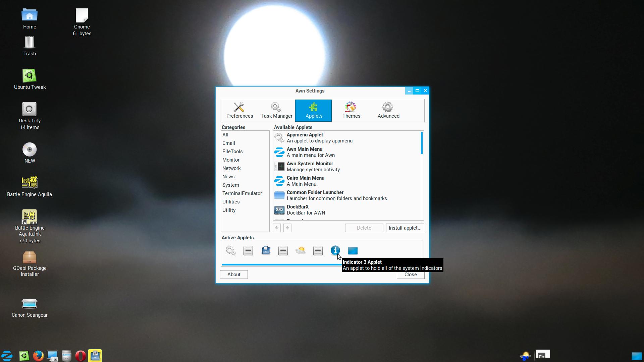644x362 pixels.
Task: Open the Advanced settings tab
Action: pos(388,110)
